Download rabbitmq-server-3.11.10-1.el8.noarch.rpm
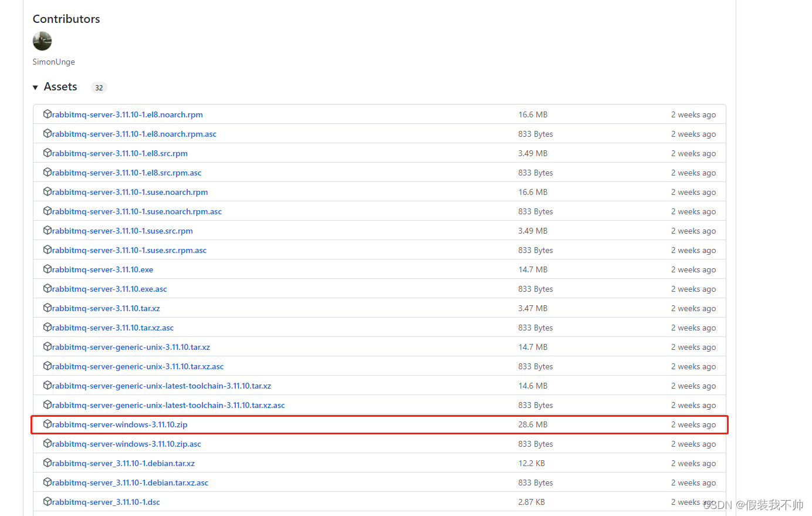The width and height of the screenshot is (812, 516). [x=127, y=114]
